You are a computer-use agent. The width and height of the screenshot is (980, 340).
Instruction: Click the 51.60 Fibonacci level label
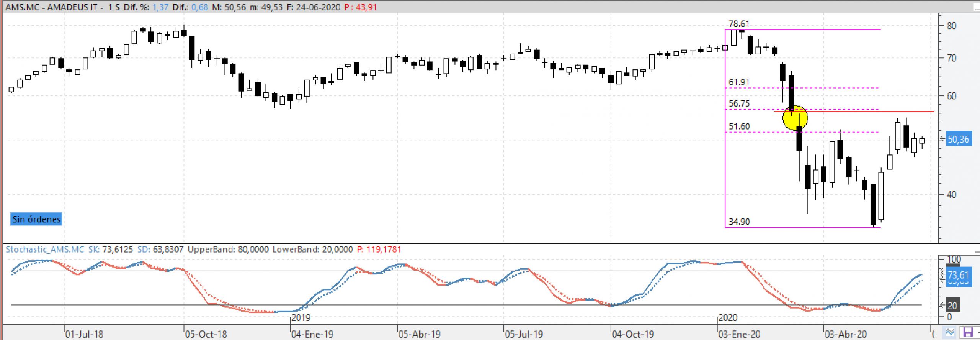coord(739,126)
